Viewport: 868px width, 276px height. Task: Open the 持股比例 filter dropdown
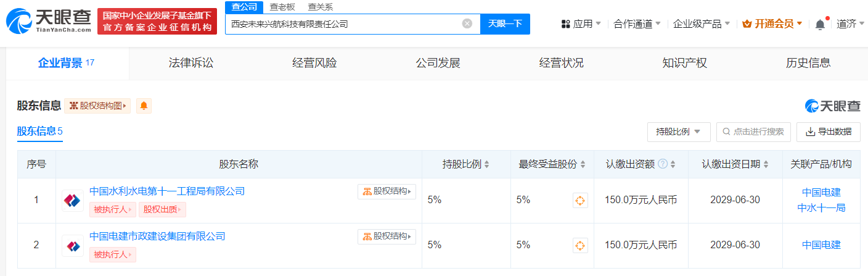(x=678, y=132)
